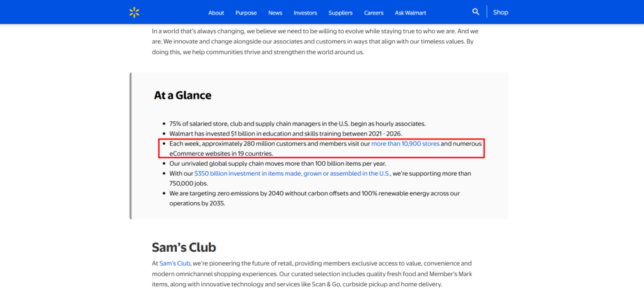Click the '75% of salaried store' bullet
Viewport: 644px width, 297px height.
tap(297, 124)
